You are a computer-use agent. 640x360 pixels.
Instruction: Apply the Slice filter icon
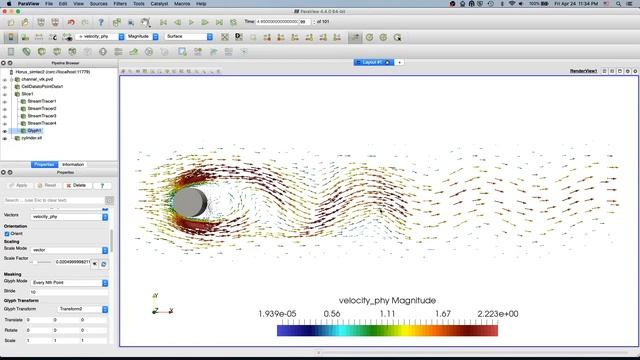point(57,52)
